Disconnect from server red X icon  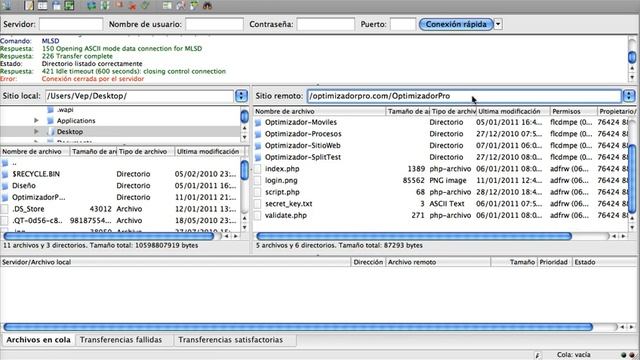tap(132, 6)
